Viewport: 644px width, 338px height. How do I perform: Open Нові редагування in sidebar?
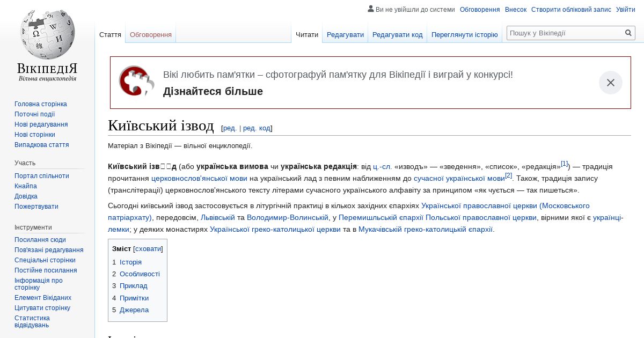(x=41, y=124)
